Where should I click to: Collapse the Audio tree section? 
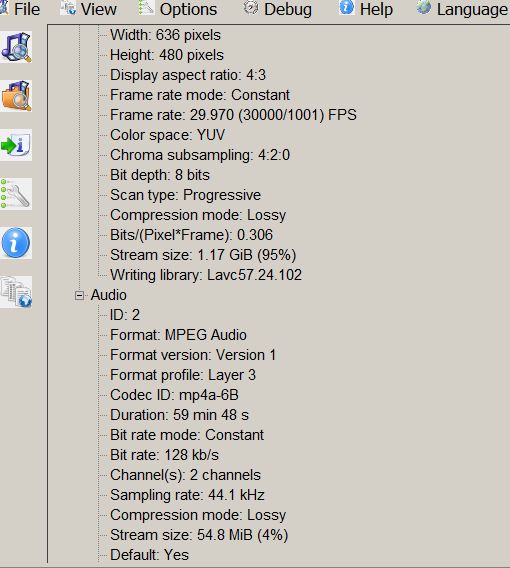click(x=79, y=295)
